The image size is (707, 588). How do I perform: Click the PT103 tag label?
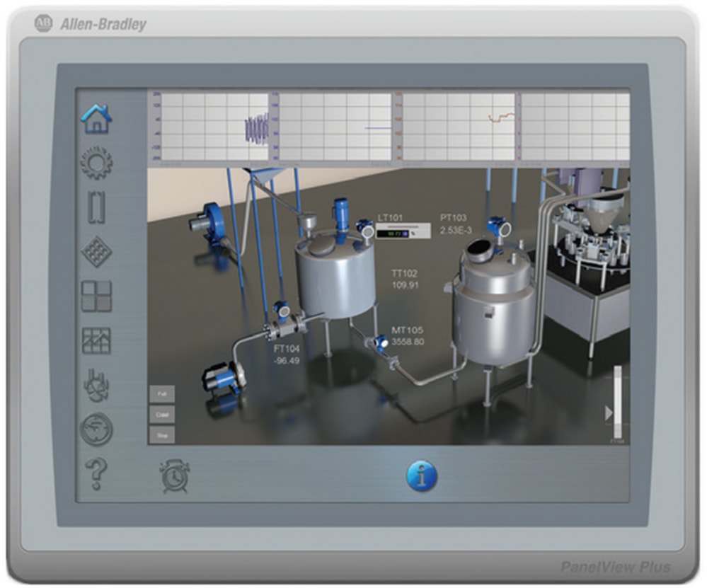453,218
